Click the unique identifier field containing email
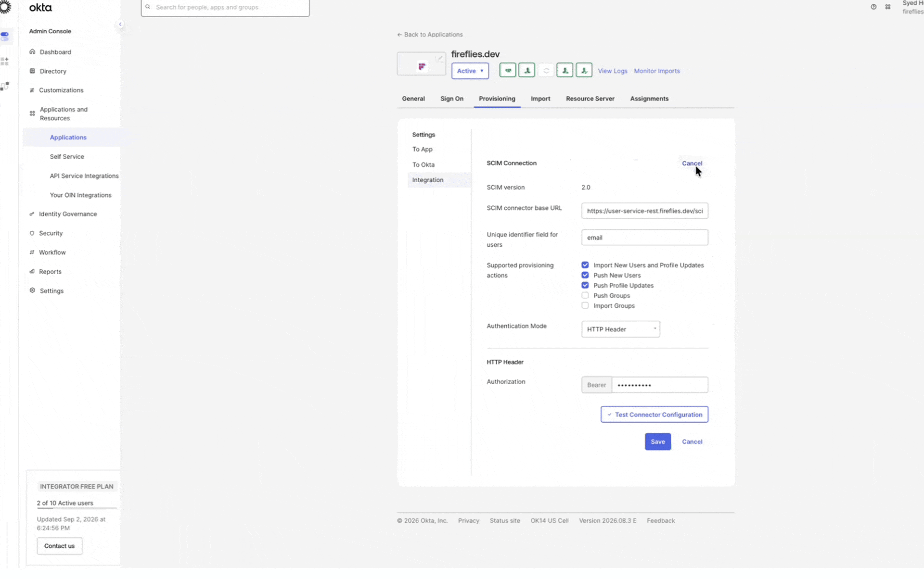924x579 pixels. 645,238
